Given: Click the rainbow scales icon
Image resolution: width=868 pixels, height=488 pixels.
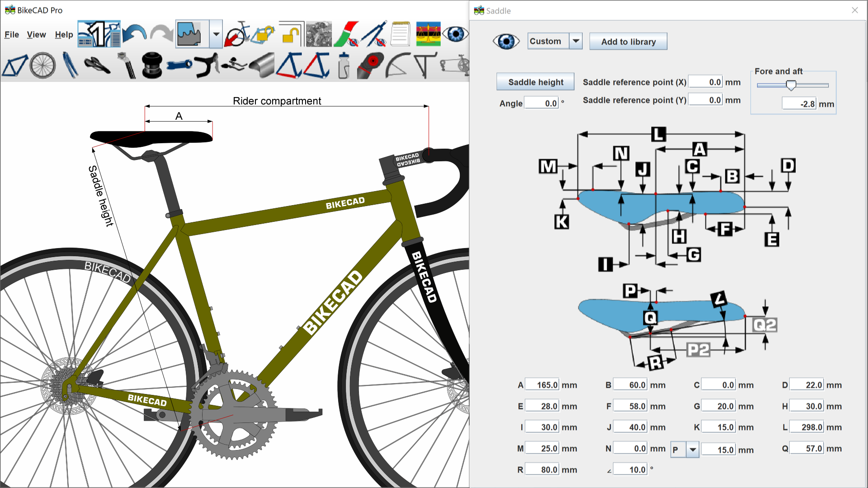Looking at the screenshot, I should click(428, 34).
